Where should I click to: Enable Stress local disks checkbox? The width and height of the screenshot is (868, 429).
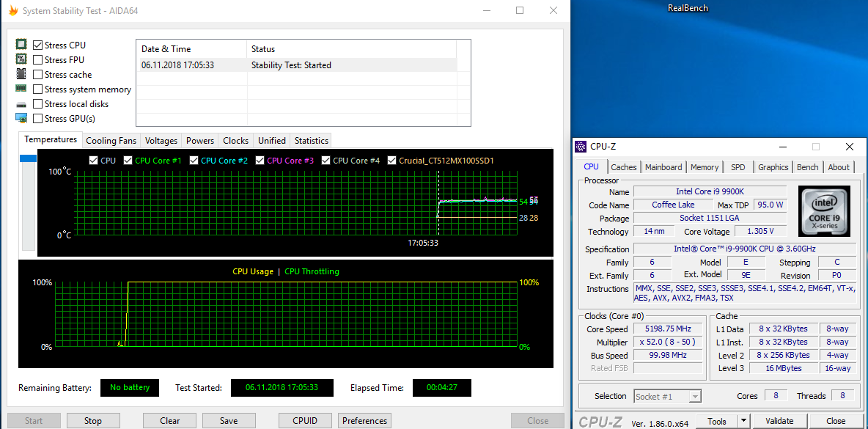[37, 103]
